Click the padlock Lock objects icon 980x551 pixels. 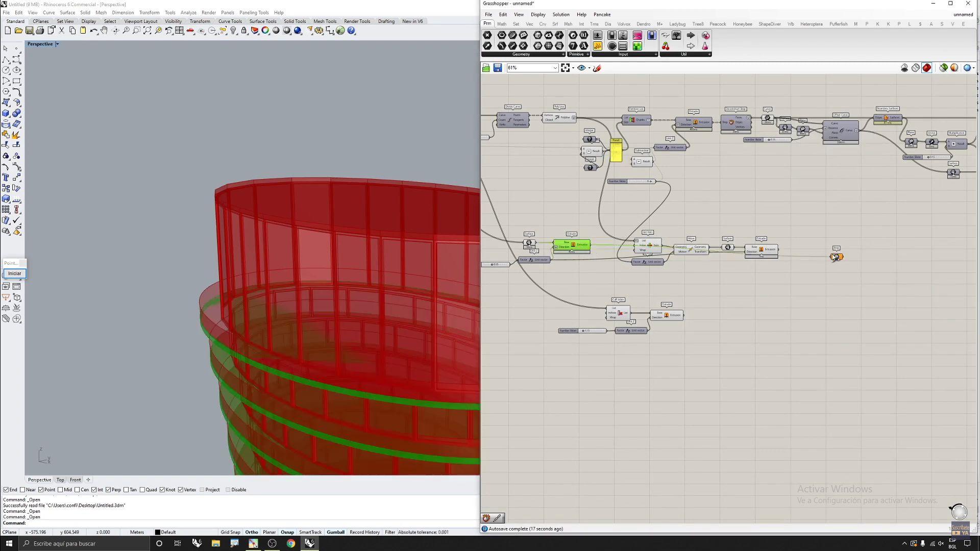pyautogui.click(x=244, y=31)
